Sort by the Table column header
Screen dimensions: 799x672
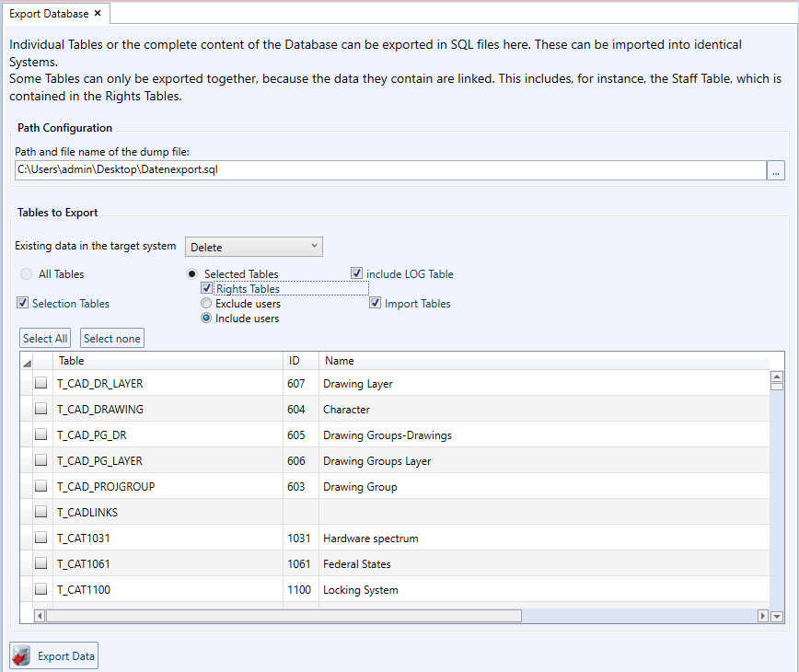(166, 361)
